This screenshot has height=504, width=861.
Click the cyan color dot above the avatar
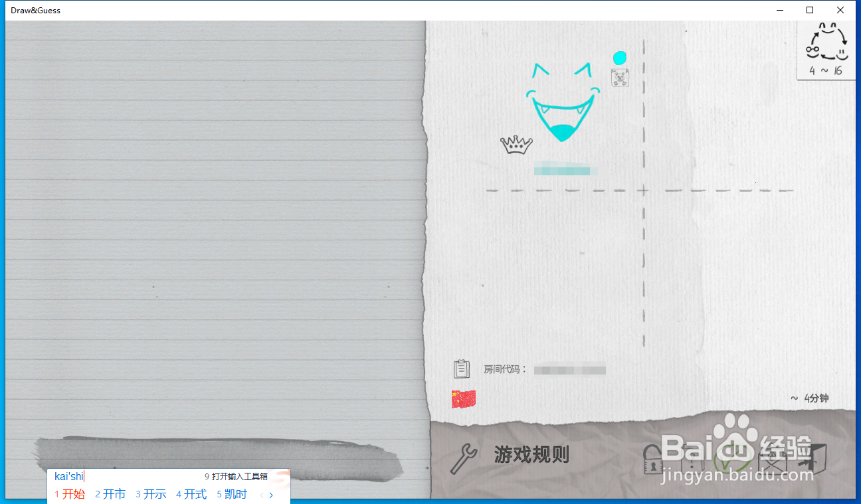(x=619, y=58)
